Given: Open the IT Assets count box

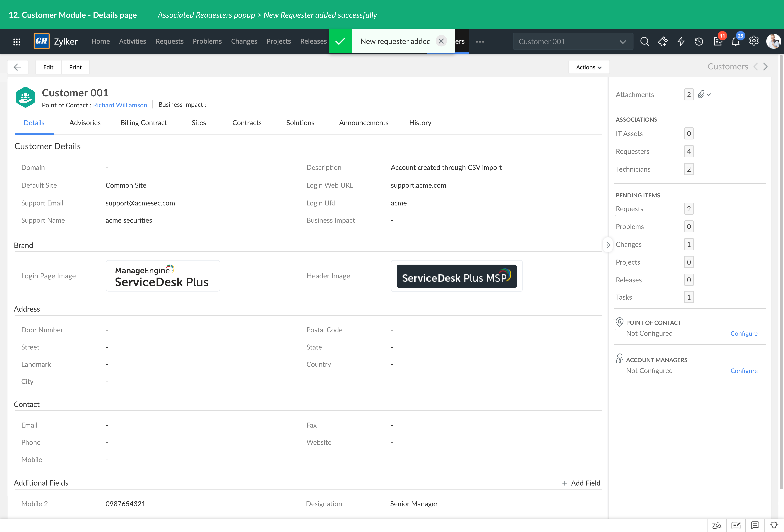Looking at the screenshot, I should click(x=689, y=134).
